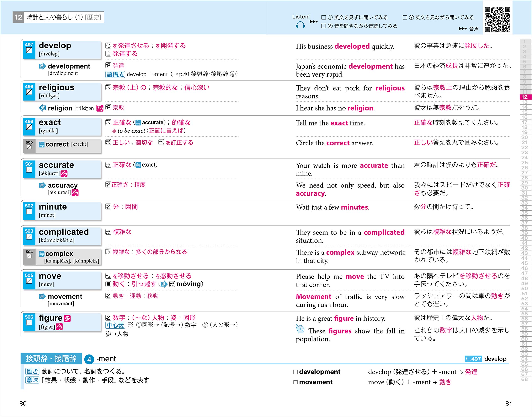
Task: Click the derivative arrow icon beside development
Action: pyautogui.click(x=42, y=66)
